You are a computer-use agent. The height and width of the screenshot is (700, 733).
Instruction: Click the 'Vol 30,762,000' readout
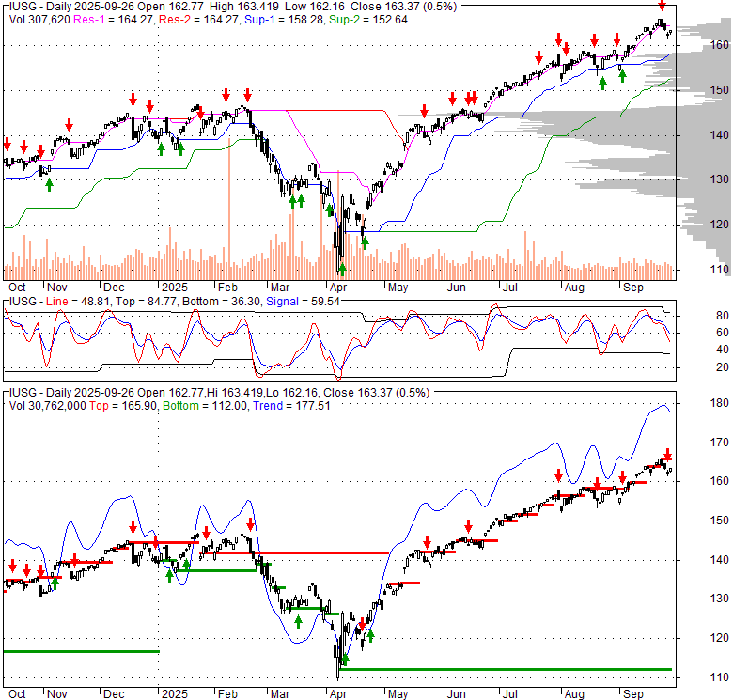coord(48,406)
